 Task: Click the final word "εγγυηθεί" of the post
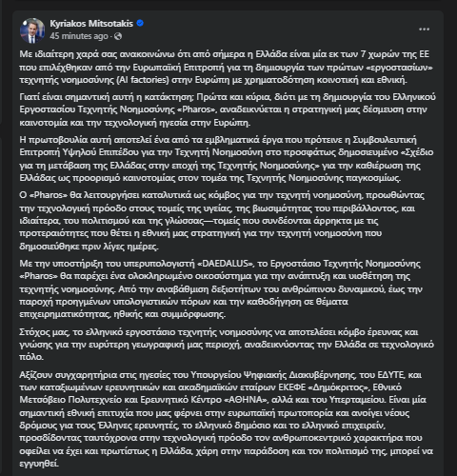[39, 464]
